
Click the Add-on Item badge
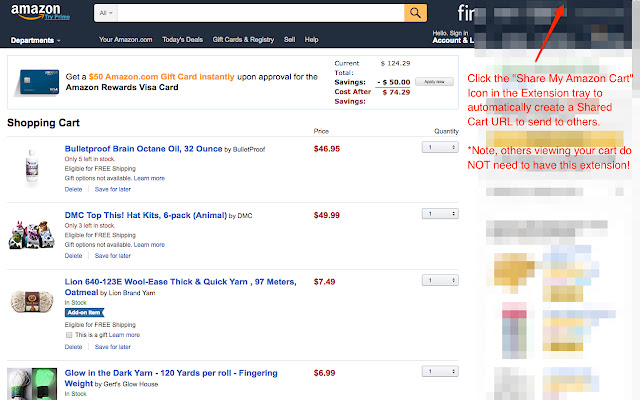pyautogui.click(x=84, y=313)
